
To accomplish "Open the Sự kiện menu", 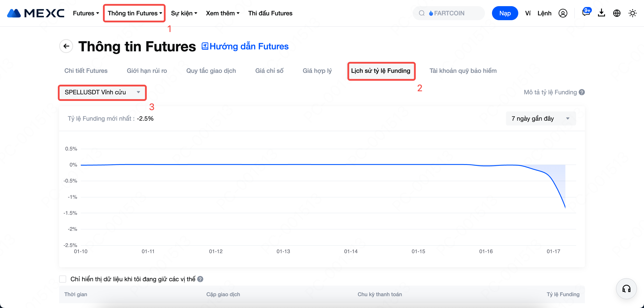I will click(184, 13).
